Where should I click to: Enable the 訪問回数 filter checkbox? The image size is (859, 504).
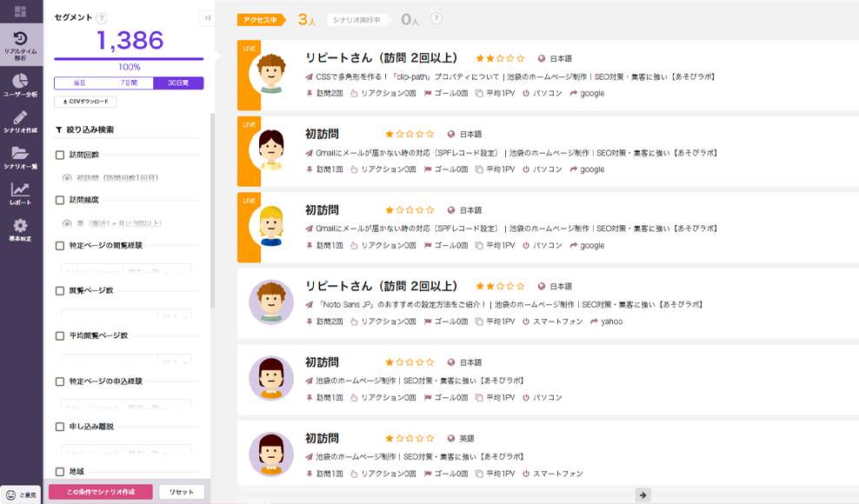click(x=59, y=155)
